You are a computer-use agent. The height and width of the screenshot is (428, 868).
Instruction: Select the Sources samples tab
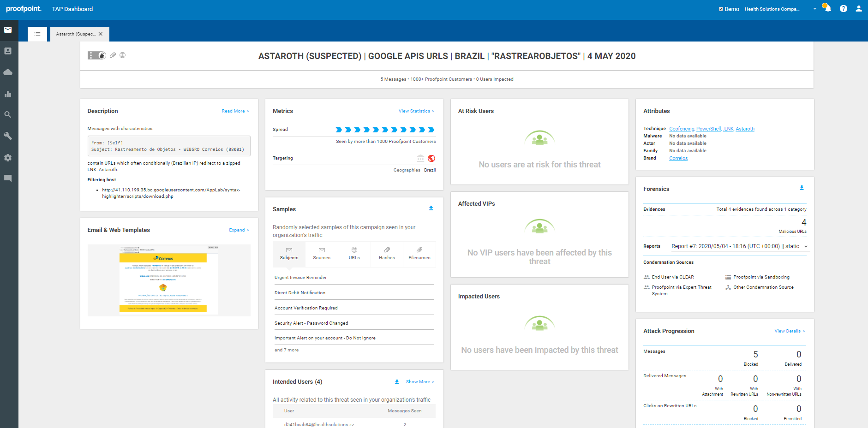pyautogui.click(x=322, y=254)
